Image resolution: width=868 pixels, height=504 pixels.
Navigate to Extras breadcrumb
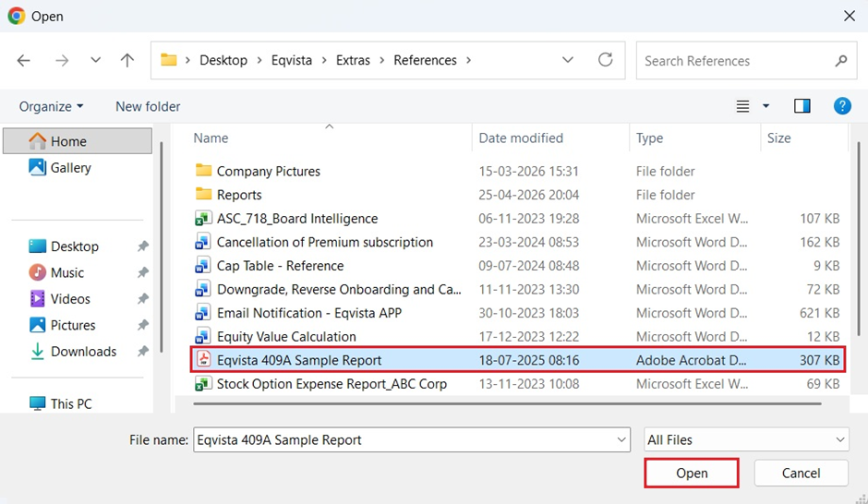[353, 60]
